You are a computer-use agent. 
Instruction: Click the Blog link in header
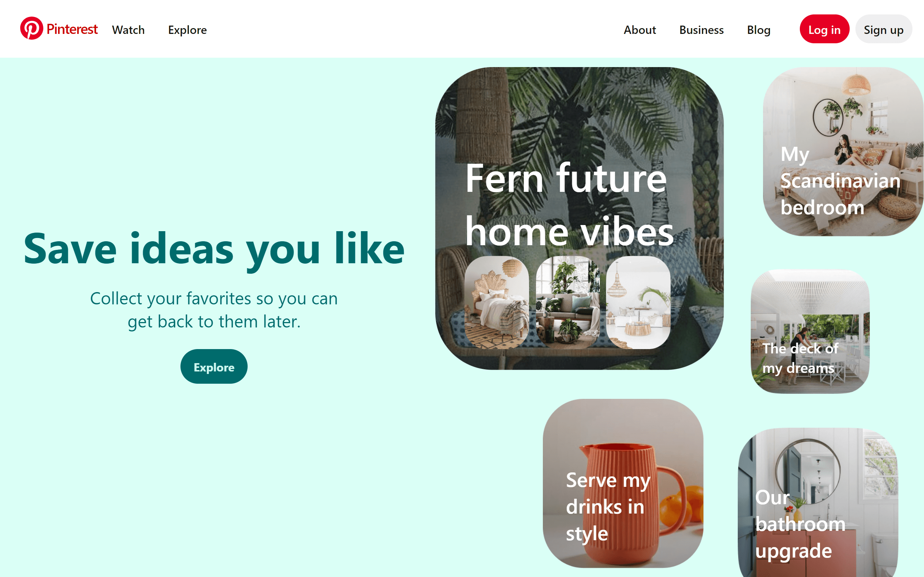point(758,30)
